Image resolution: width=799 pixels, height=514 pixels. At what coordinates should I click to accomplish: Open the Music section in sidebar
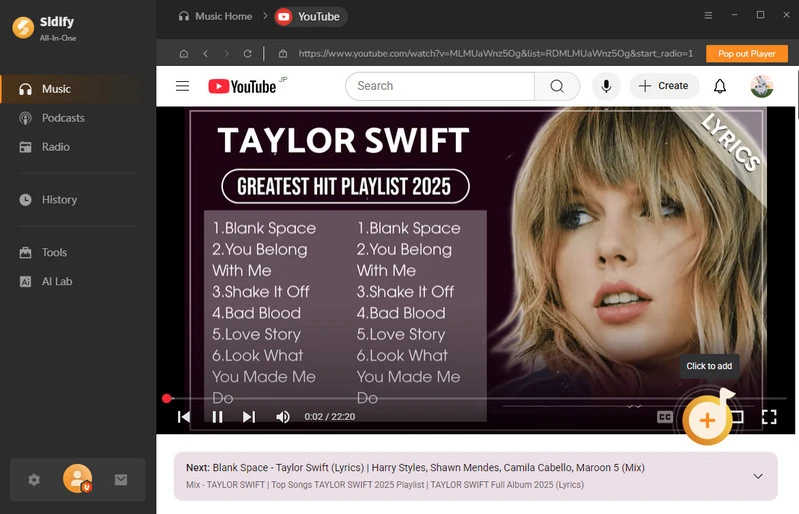tap(70, 89)
